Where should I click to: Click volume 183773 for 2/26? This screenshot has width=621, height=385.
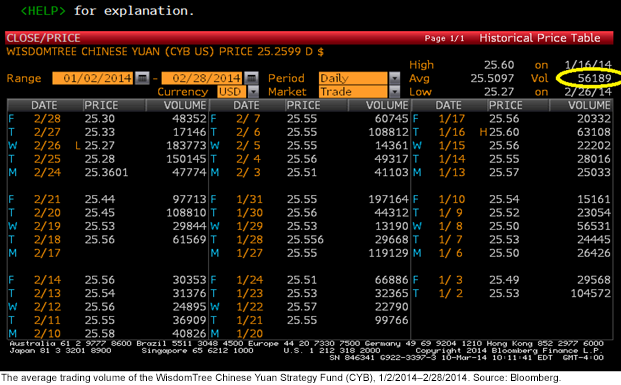pos(186,145)
